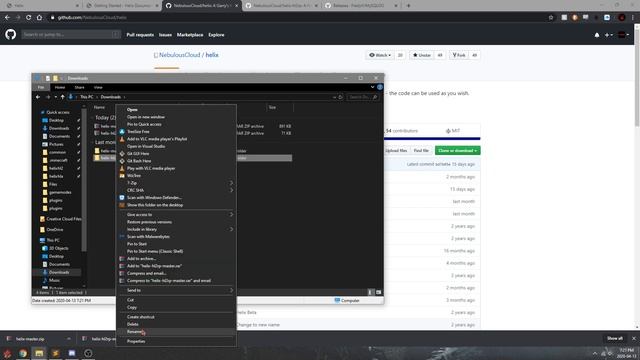This screenshot has height=360, width=640.
Task: Click the Fork button
Action: pyautogui.click(x=459, y=55)
